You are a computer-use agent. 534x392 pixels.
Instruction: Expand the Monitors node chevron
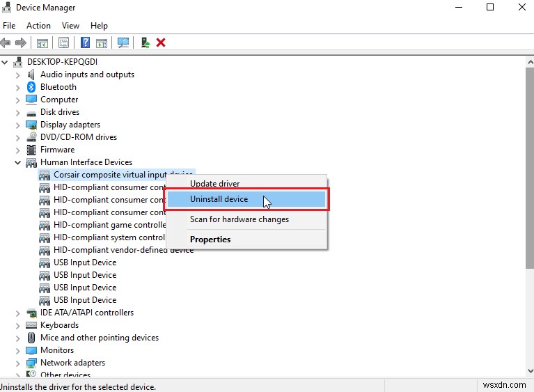(x=17, y=351)
